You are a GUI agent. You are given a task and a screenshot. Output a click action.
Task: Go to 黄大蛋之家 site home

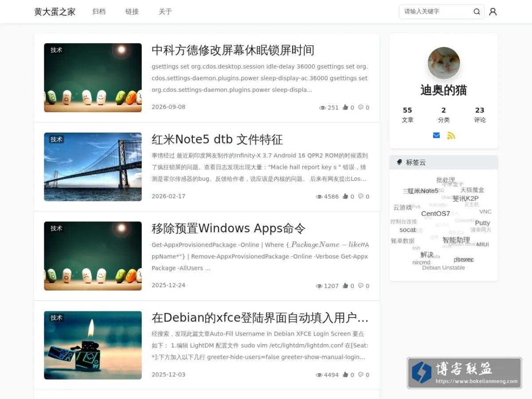coord(55,12)
